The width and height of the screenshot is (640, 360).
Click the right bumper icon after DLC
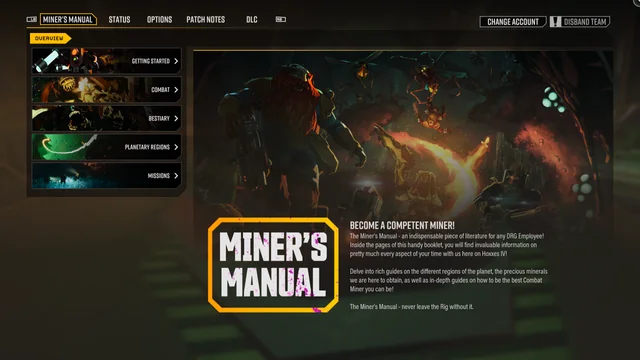pyautogui.click(x=281, y=19)
